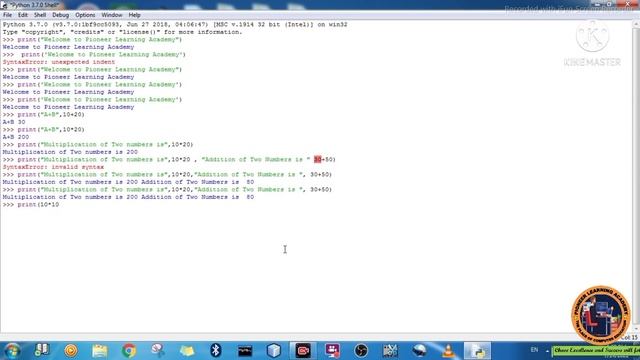640x360 pixels.
Task: Open the books library taskbar icon
Action: point(42,351)
